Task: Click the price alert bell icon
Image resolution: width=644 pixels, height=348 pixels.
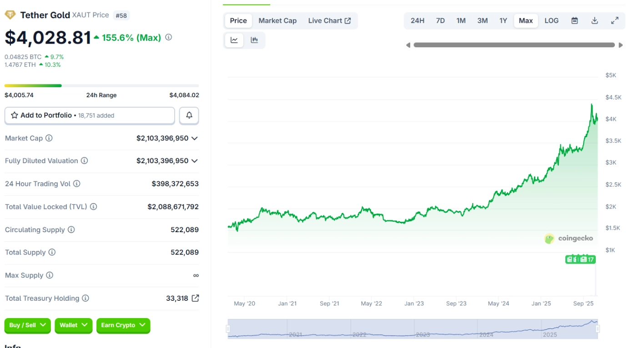Action: point(189,115)
